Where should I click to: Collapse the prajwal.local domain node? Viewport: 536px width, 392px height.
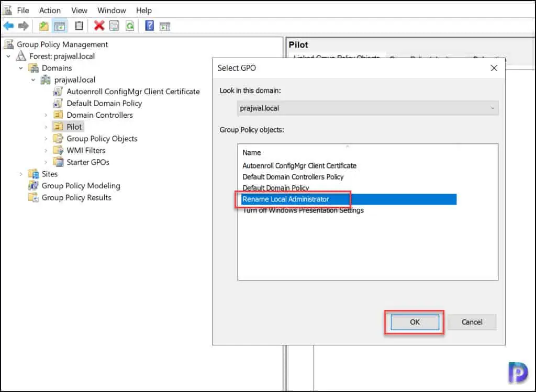[33, 80]
